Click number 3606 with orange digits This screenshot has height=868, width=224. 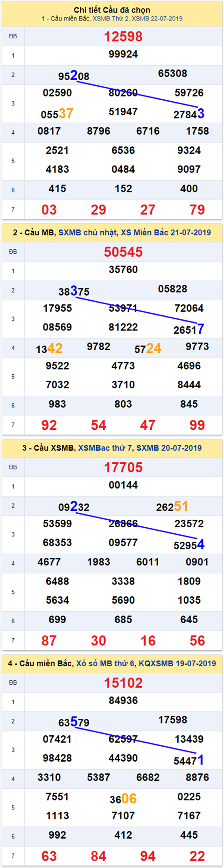pyautogui.click(x=123, y=799)
